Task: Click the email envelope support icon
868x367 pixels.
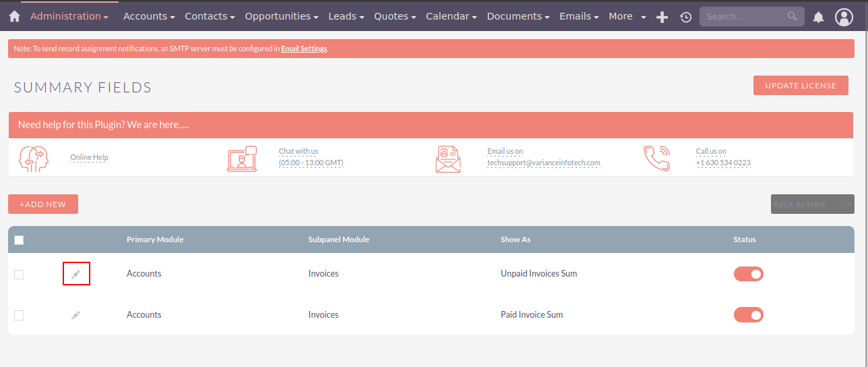Action: point(448,159)
